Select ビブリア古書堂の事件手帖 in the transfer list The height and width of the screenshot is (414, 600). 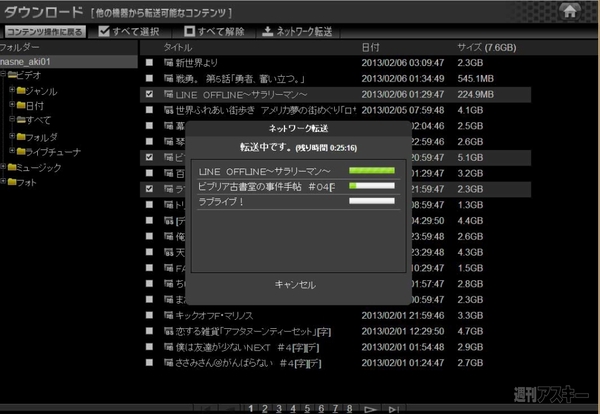266,187
